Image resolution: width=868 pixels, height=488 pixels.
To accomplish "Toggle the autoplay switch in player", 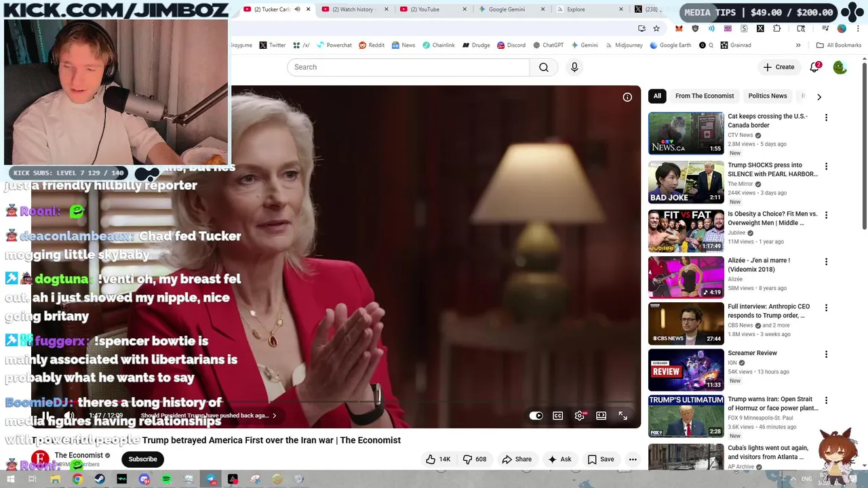I will [536, 415].
